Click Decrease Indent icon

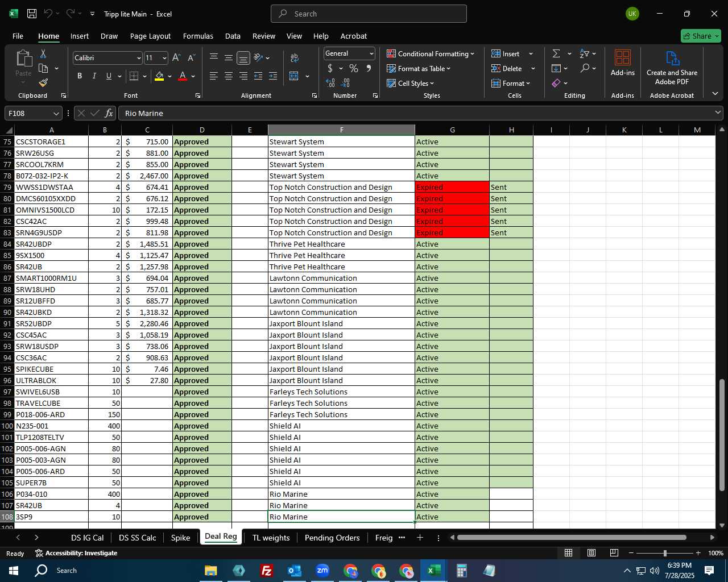pos(258,76)
